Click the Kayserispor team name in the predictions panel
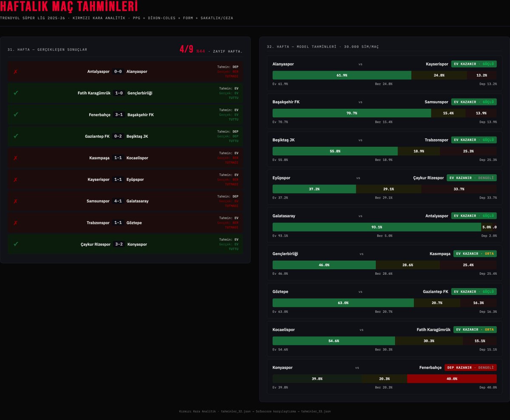The height and width of the screenshot is (420, 510). (x=437, y=64)
